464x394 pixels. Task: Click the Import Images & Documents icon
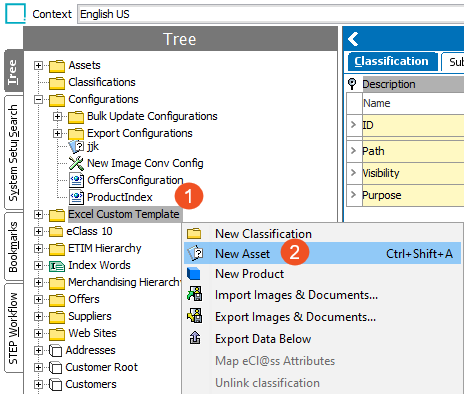[195, 294]
